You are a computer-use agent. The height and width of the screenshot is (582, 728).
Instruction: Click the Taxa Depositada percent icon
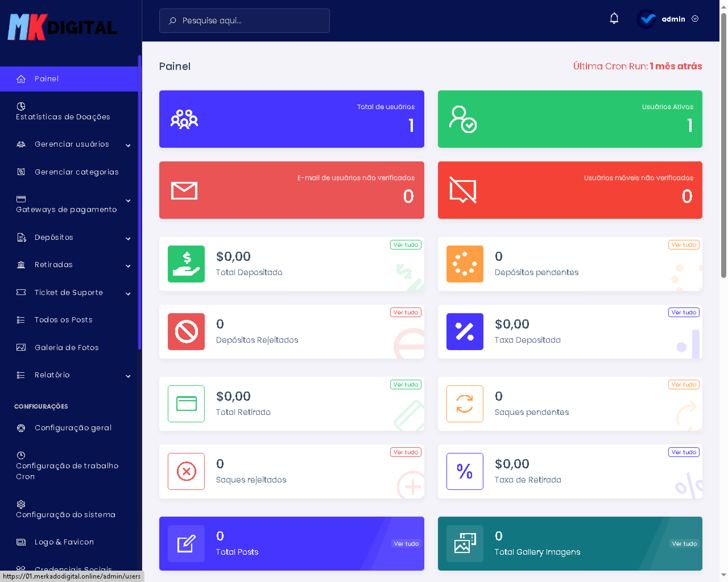[464, 332]
